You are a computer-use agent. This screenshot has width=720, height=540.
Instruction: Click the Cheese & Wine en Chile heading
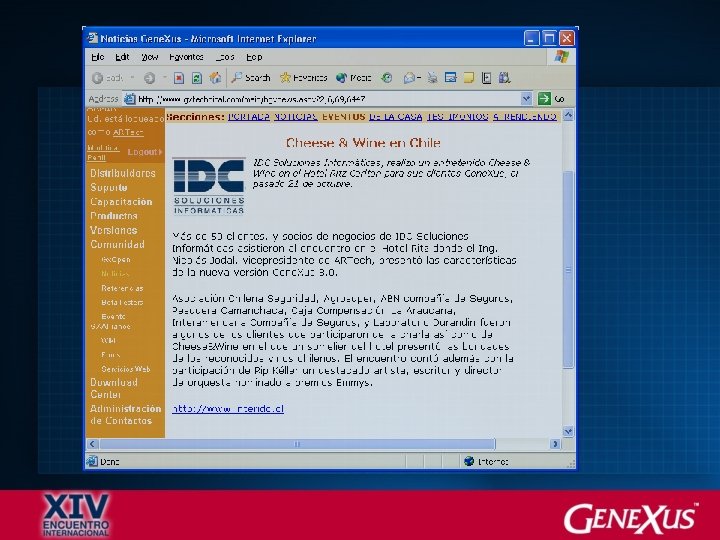coord(363,143)
